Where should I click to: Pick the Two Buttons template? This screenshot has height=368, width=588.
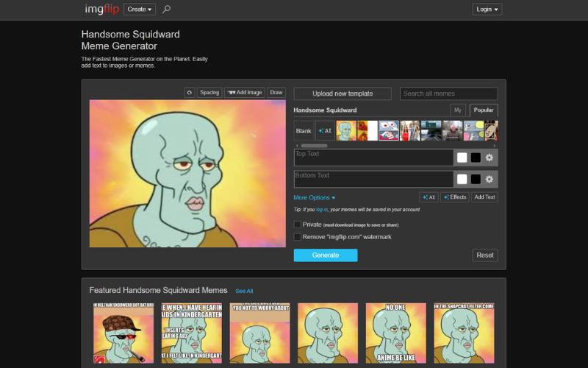pyautogui.click(x=389, y=131)
